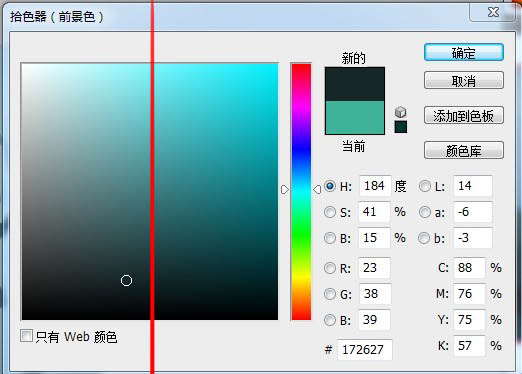Click the Y yellow field showing 75
Image resolution: width=522 pixels, height=374 pixels.
469,320
